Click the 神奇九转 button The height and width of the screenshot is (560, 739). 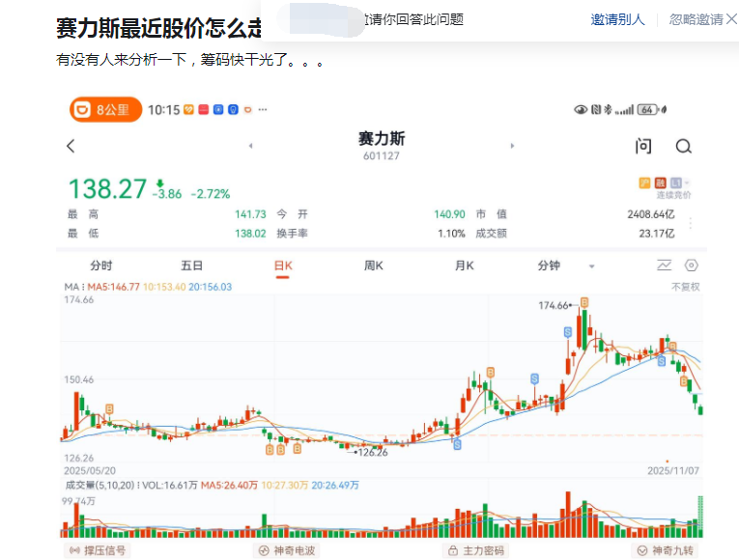pyautogui.click(x=665, y=550)
